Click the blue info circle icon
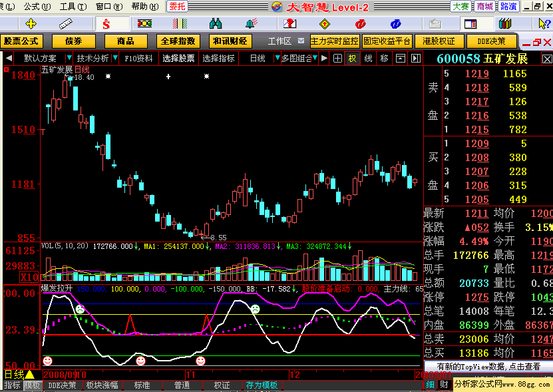553x392 pixels. pos(395,24)
